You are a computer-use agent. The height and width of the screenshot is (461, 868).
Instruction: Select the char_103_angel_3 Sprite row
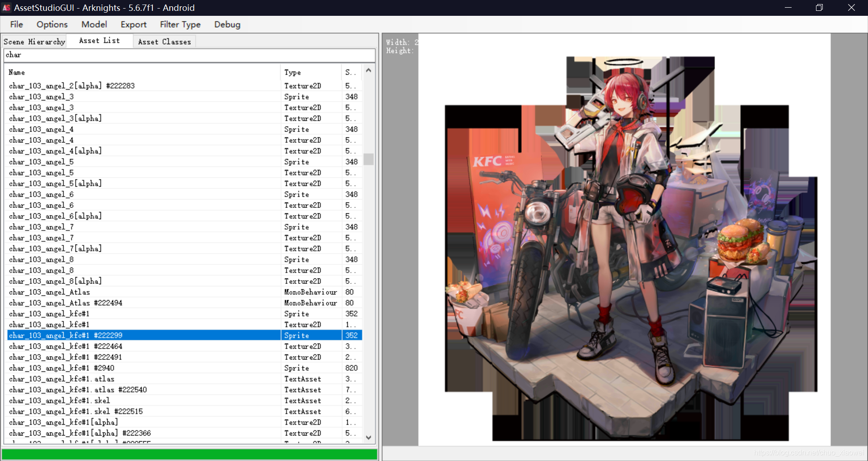(x=185, y=97)
